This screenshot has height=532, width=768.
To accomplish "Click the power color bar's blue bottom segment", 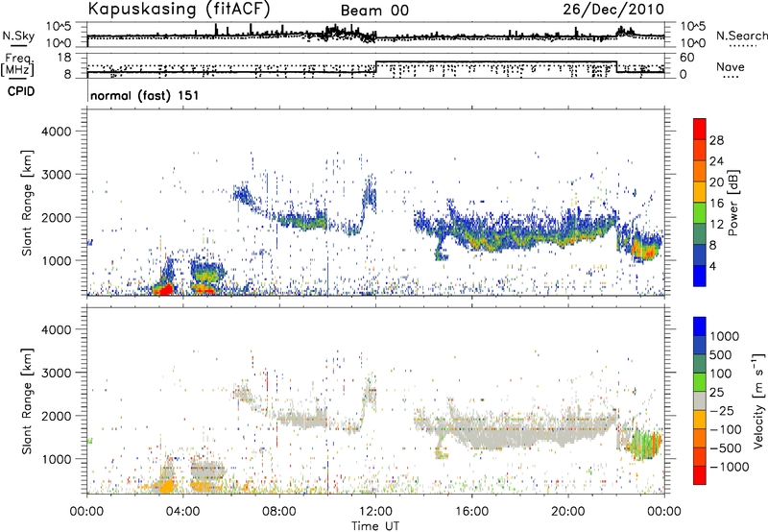I will tap(700, 276).
